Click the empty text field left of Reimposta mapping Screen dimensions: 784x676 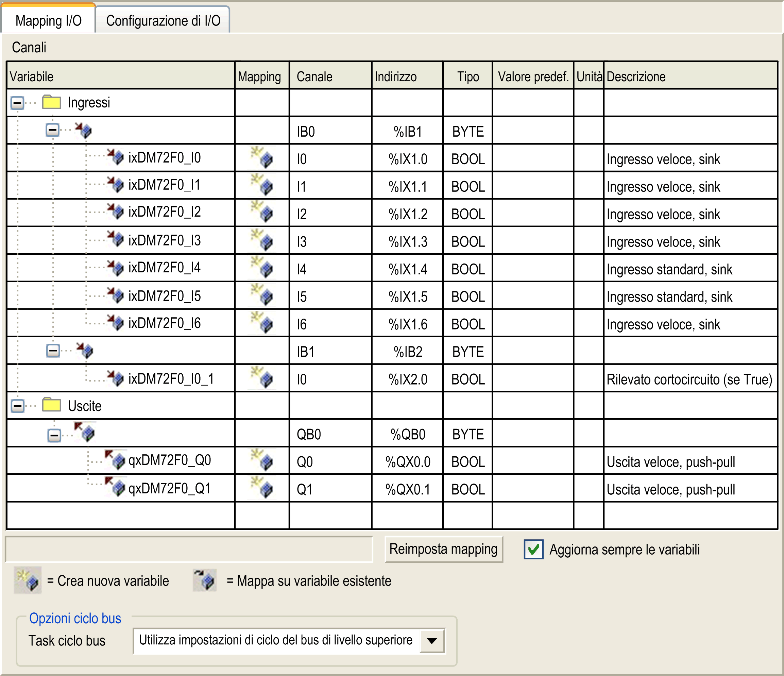(189, 549)
